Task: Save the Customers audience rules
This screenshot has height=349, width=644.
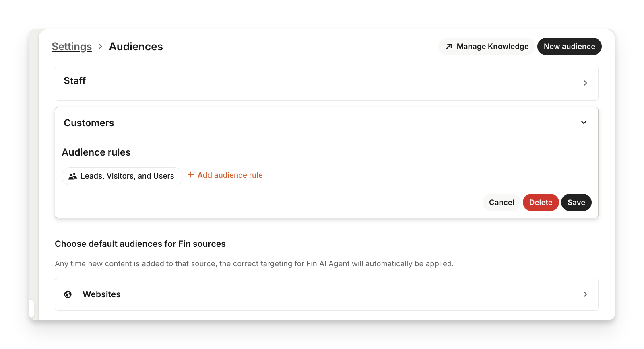Action: click(576, 202)
